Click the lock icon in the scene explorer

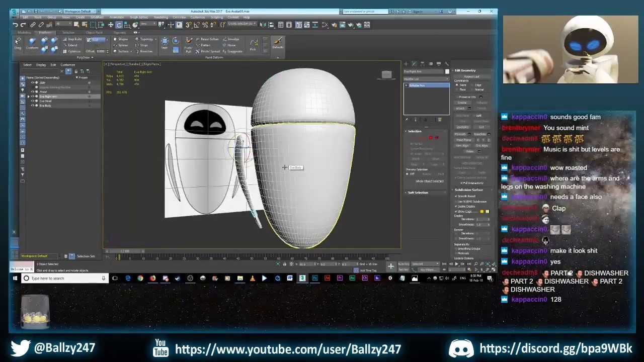(76, 71)
